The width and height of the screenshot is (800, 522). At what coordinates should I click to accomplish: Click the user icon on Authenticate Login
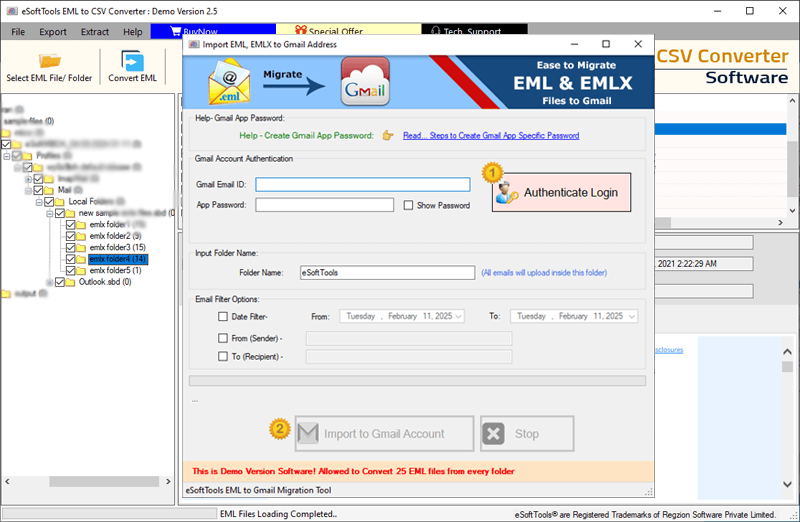click(507, 193)
